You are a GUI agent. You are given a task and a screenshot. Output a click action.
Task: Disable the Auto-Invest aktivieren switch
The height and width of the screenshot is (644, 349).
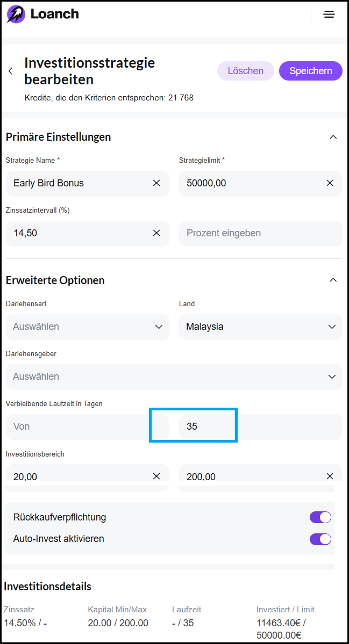pos(320,539)
